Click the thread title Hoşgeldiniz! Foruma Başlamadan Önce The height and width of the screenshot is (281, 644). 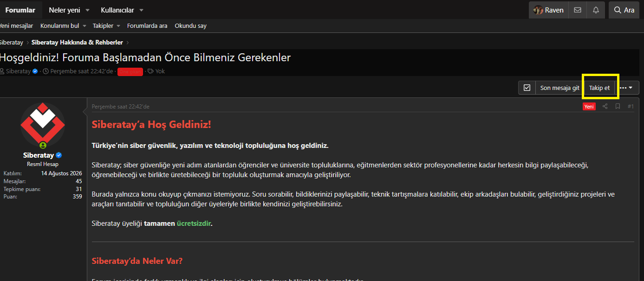pyautogui.click(x=145, y=58)
